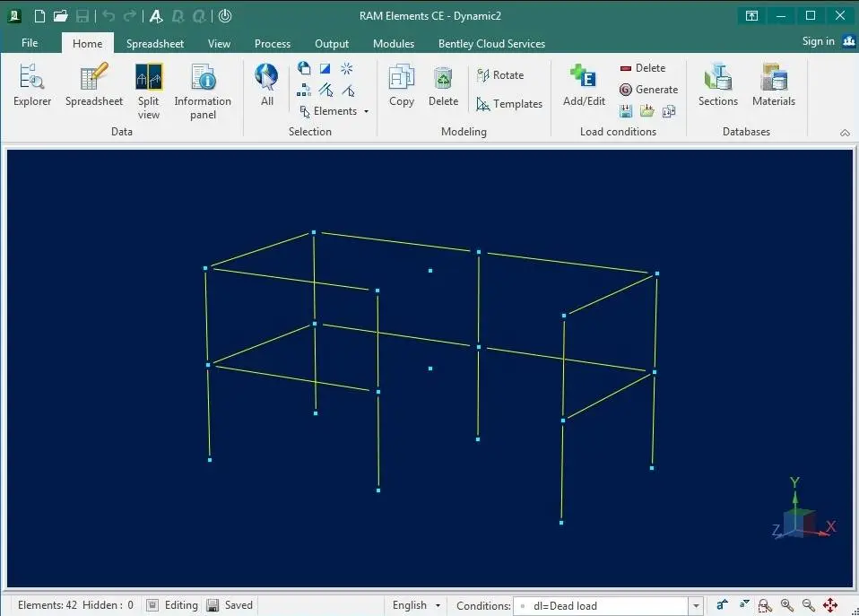
Task: Save the model with disk icon
Action: click(82, 16)
